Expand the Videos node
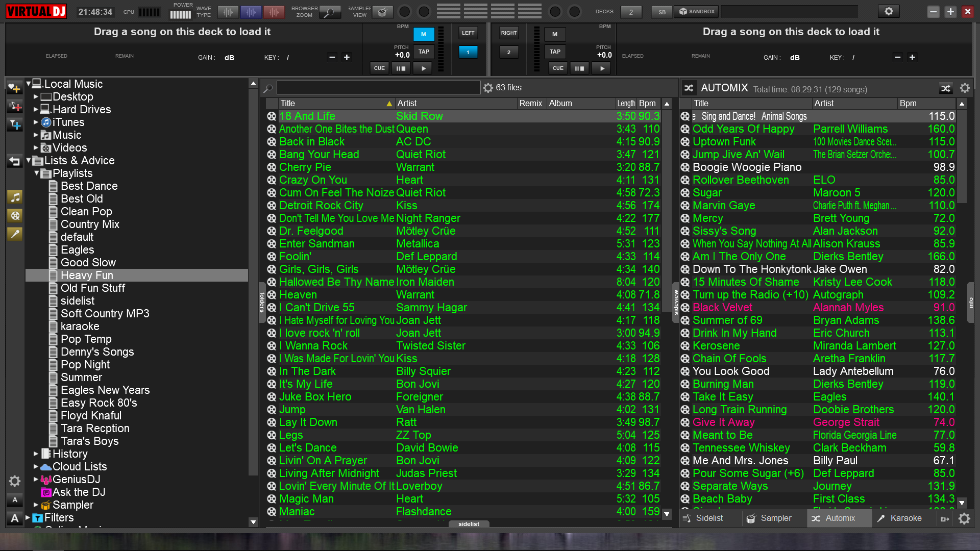 click(36, 147)
